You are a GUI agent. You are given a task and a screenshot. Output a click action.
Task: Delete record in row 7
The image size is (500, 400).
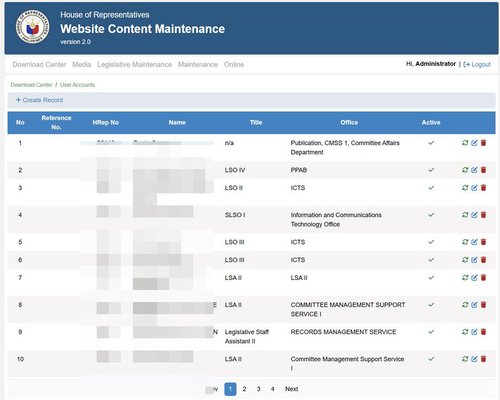[483, 278]
